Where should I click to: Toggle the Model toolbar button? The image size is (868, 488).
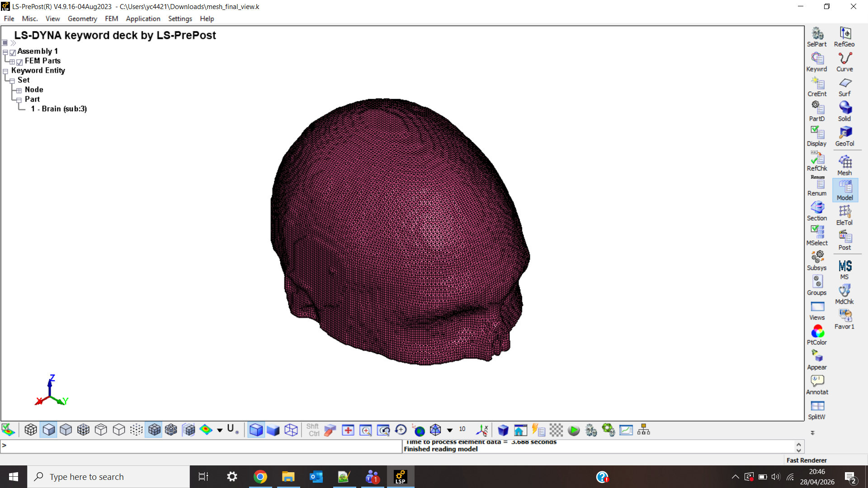[x=844, y=191]
